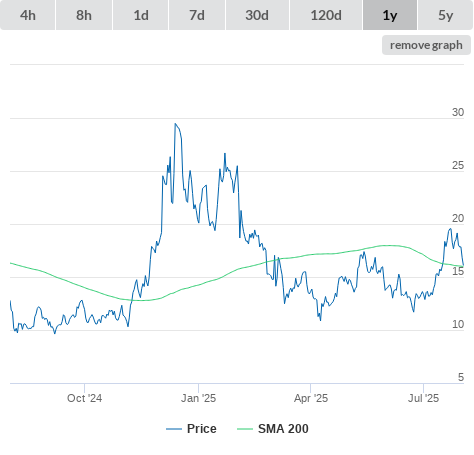Open the 30d time range
Viewport: 474px width, 455px height.
[257, 15]
